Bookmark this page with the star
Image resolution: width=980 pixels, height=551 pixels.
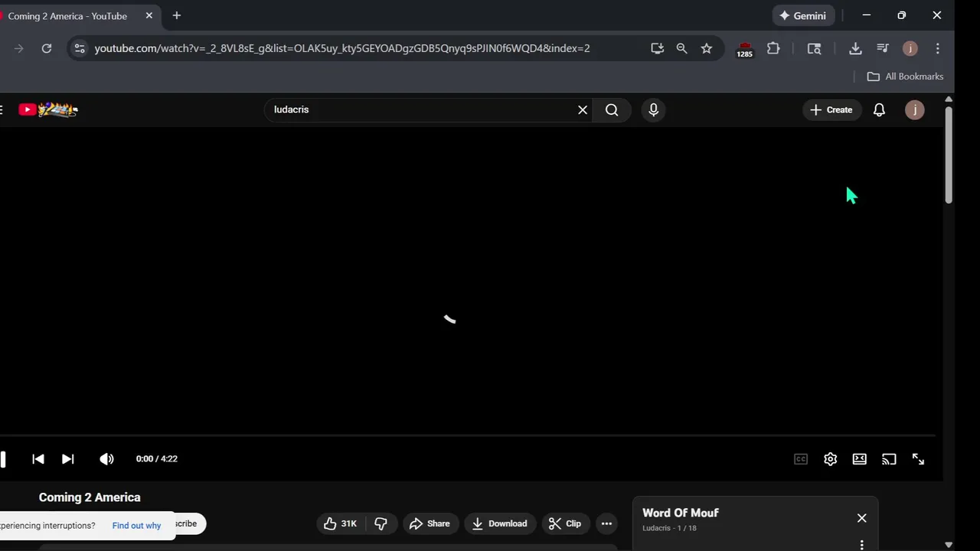707,48
